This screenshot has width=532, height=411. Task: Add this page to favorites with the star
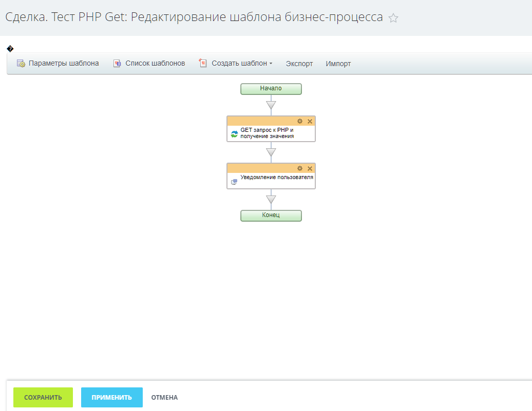pos(393,18)
